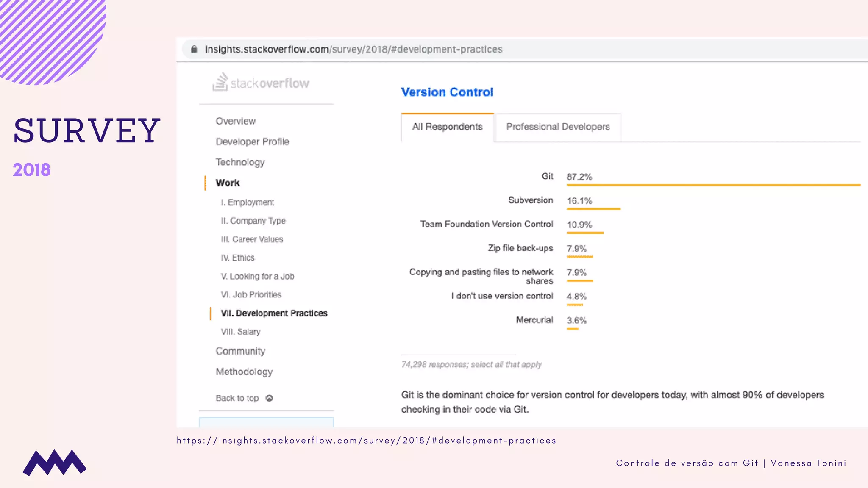Open the Employment subsection
The image size is (868, 488).
tap(247, 202)
